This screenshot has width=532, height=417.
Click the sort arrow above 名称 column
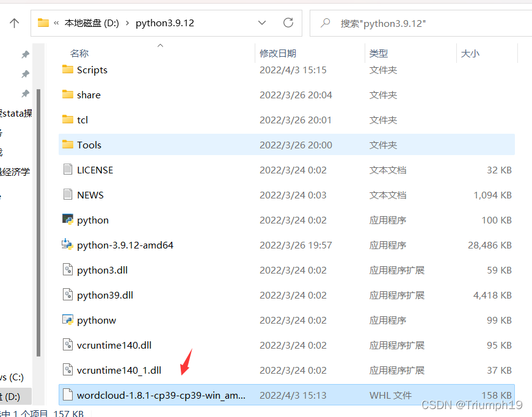point(159,45)
